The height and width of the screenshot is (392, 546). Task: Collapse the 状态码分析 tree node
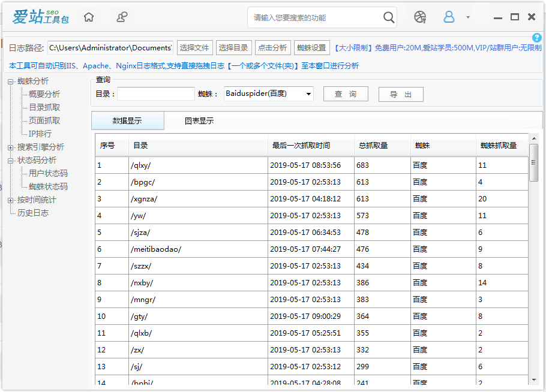coord(11,161)
